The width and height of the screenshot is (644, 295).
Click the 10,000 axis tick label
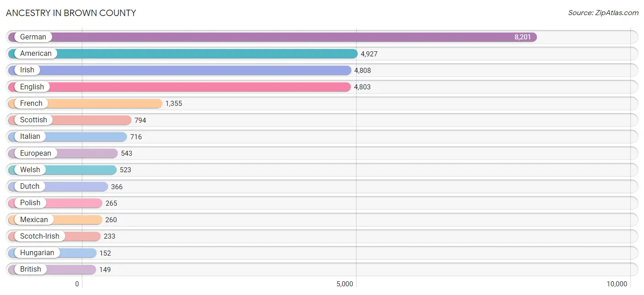(x=617, y=284)
